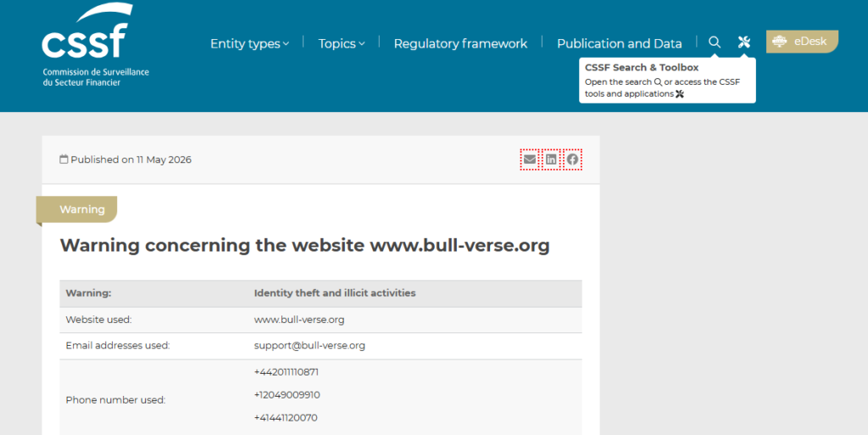This screenshot has height=435, width=868.
Task: Expand the Topics menu
Action: click(x=342, y=44)
